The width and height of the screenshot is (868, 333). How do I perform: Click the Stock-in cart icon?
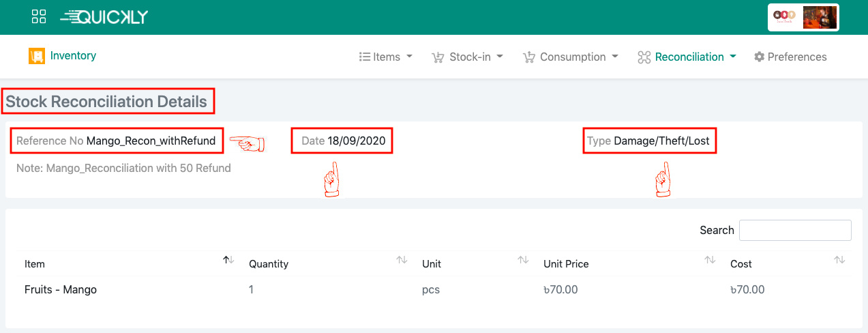[x=438, y=57]
